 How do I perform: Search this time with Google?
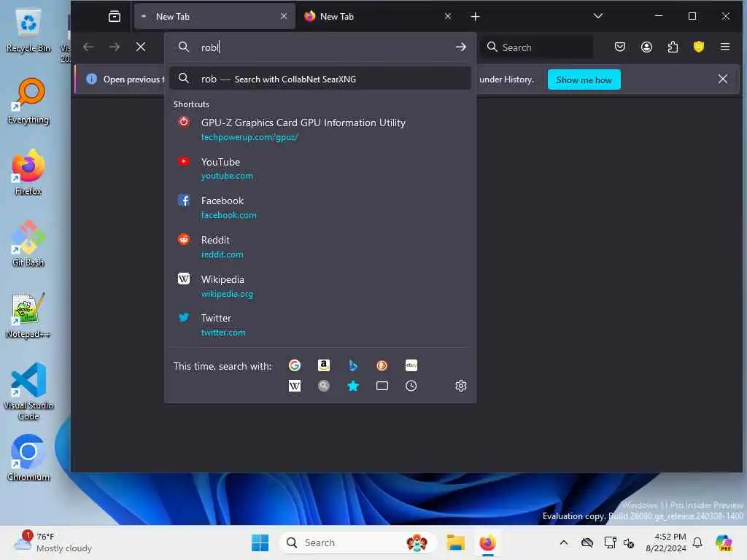[295, 365]
